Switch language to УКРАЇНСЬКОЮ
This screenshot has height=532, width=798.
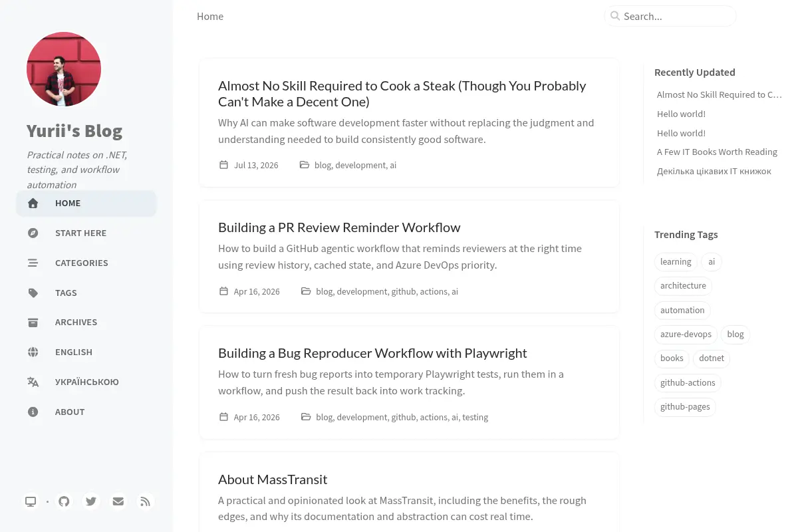click(x=86, y=382)
